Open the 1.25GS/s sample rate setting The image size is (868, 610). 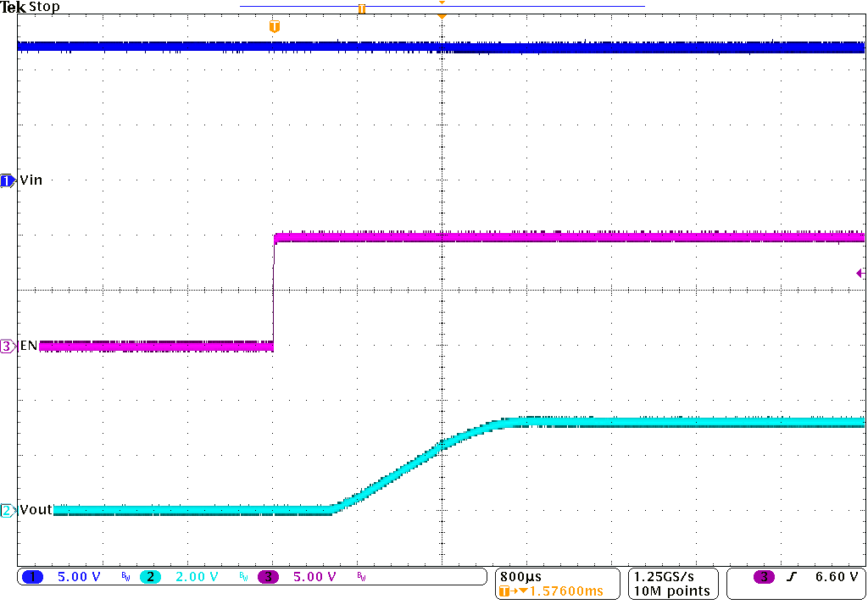[x=663, y=574]
